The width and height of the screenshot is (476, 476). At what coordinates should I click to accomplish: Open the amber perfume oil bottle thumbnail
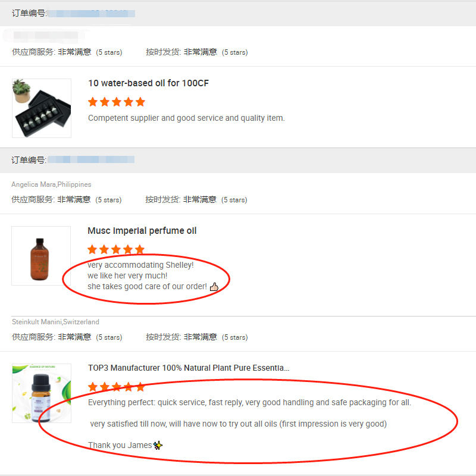pyautogui.click(x=41, y=256)
